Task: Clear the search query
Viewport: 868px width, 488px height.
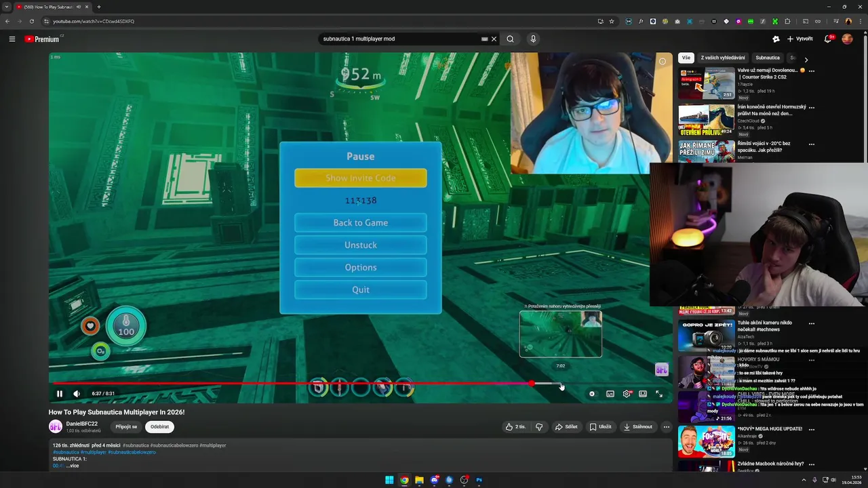Action: (494, 39)
